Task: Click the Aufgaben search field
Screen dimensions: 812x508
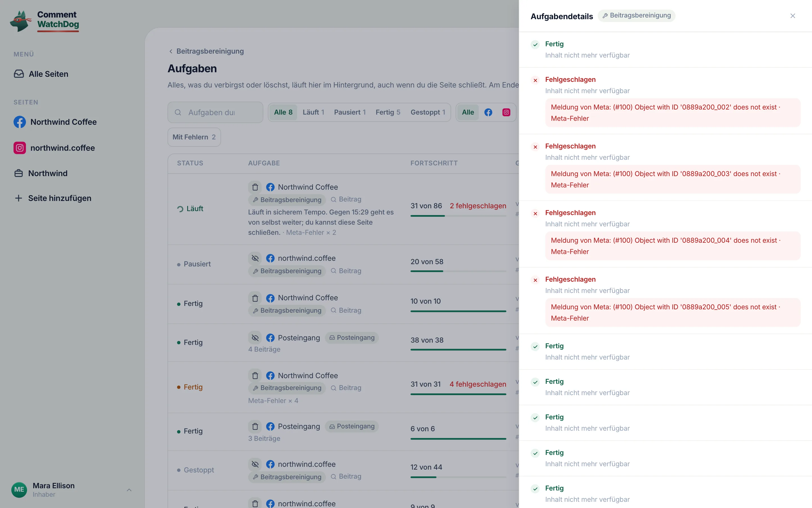Action: point(215,112)
